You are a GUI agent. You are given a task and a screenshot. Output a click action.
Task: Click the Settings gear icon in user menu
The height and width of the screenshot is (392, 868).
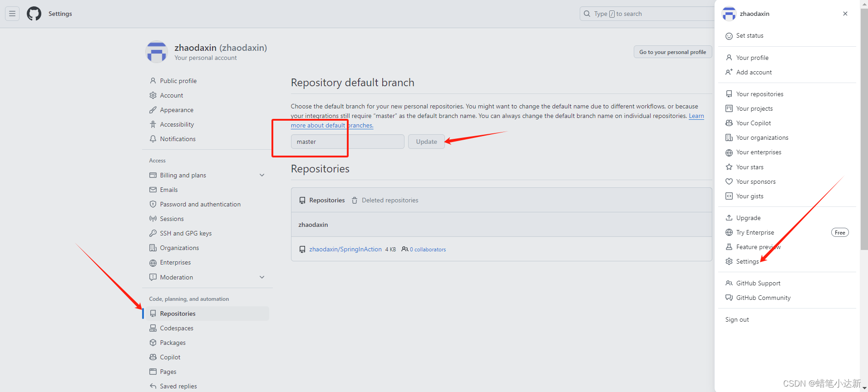[729, 261]
